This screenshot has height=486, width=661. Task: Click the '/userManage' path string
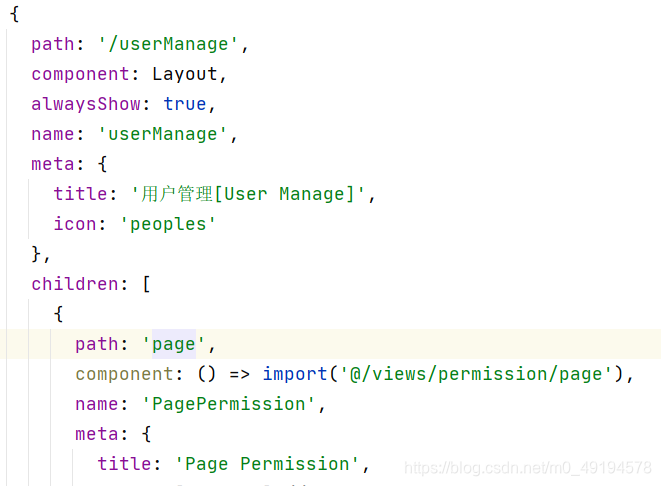coord(168,44)
